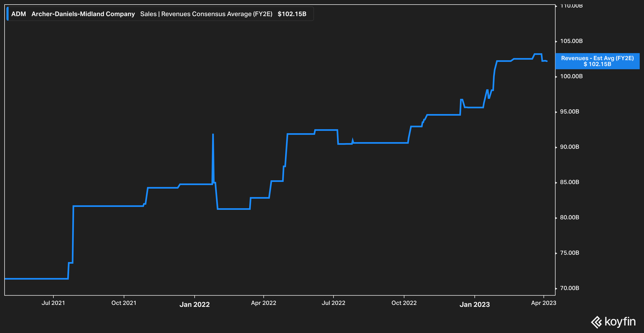Viewport: 644px width, 333px height.
Task: Click the Jul 2021 axis label
Action: 53,303
